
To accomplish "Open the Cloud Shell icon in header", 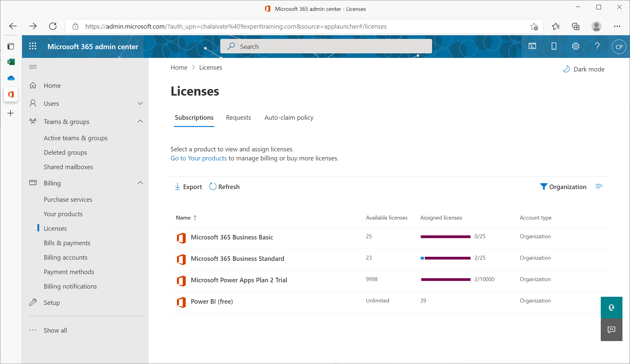I will pyautogui.click(x=532, y=46).
